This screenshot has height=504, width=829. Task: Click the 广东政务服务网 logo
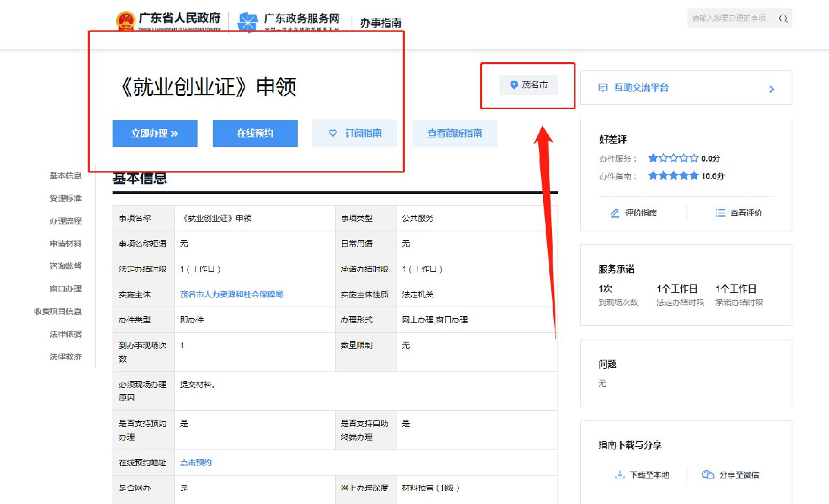point(247,22)
